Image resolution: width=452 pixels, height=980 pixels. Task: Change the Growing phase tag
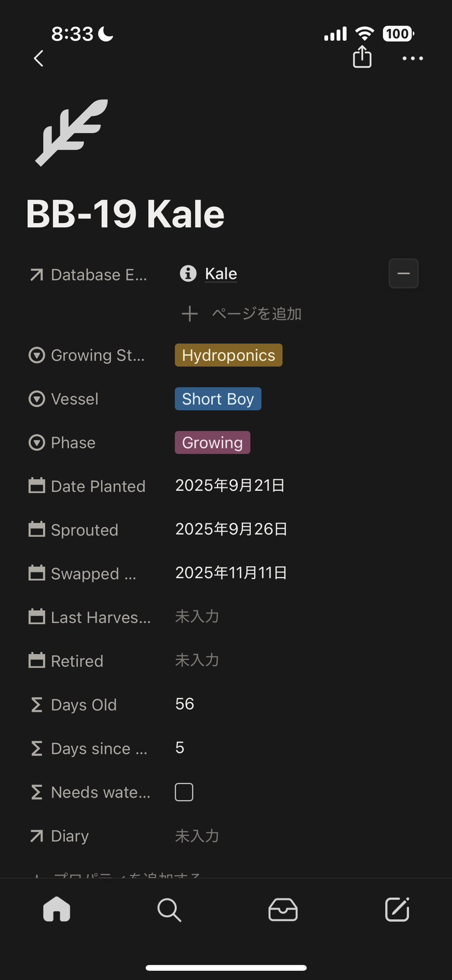coord(212,442)
